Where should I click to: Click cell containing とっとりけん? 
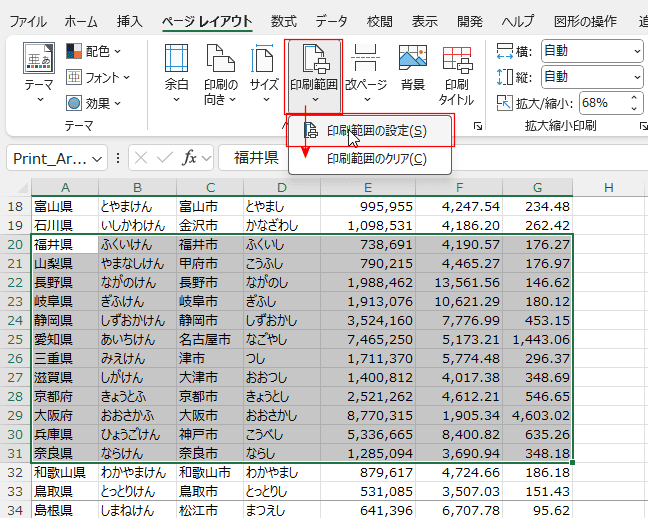[137, 492]
